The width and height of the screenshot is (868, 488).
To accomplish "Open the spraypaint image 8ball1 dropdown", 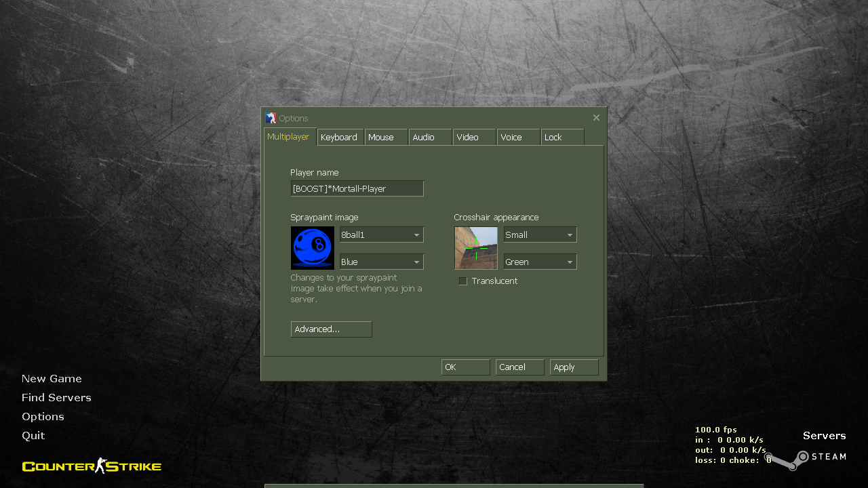I will [x=381, y=235].
